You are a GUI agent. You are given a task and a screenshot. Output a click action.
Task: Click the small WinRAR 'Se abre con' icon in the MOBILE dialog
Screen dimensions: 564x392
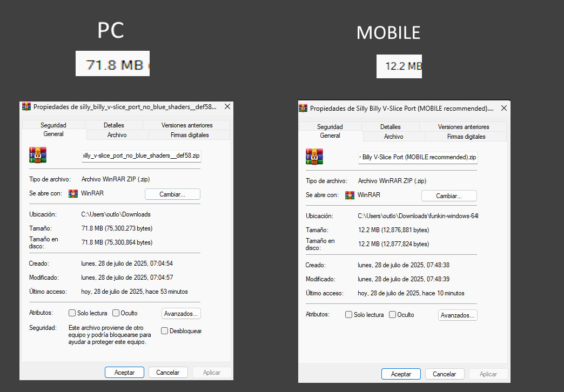(x=350, y=195)
